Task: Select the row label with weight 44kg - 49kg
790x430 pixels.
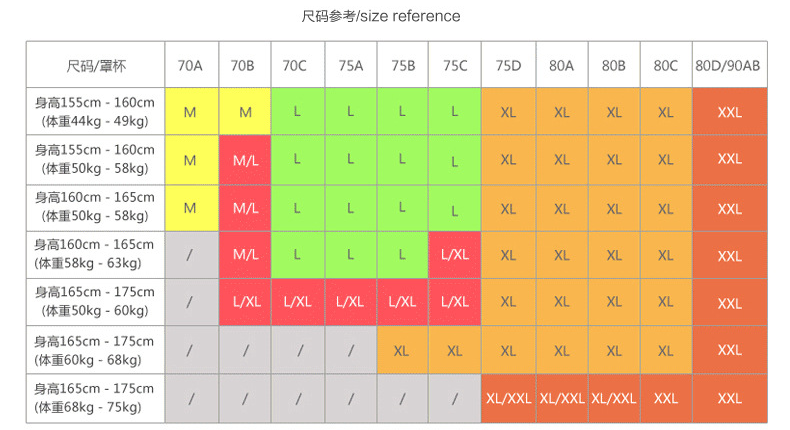Action: 95,112
